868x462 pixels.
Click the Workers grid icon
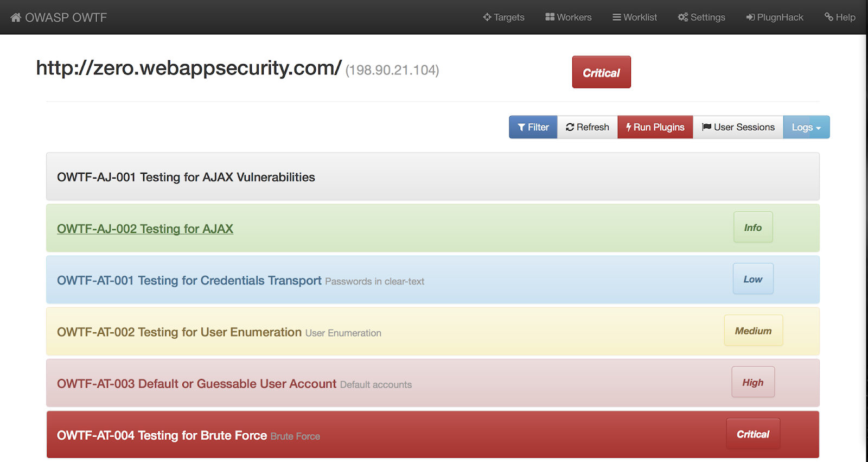(x=550, y=17)
